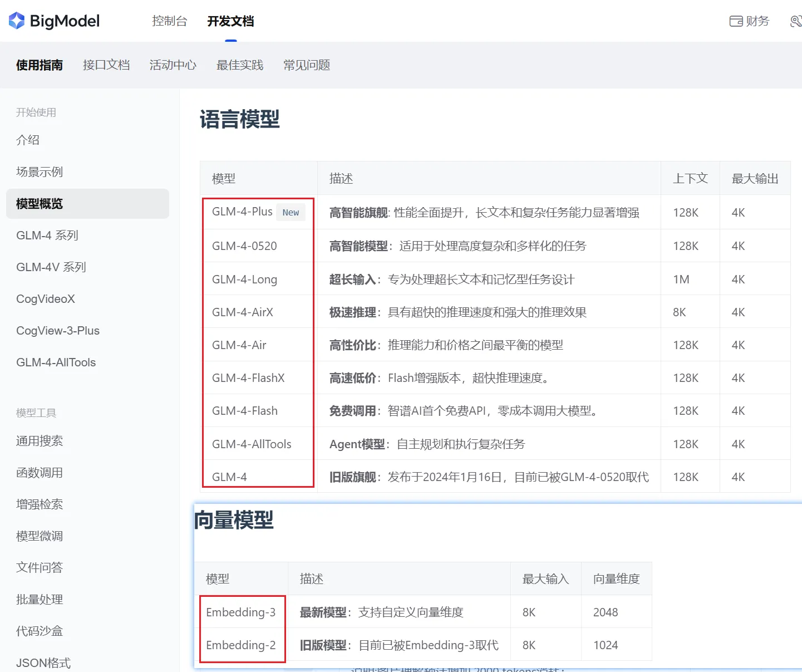Click the 1M context value for GLM-4-Long
802x672 pixels.
[x=681, y=279]
